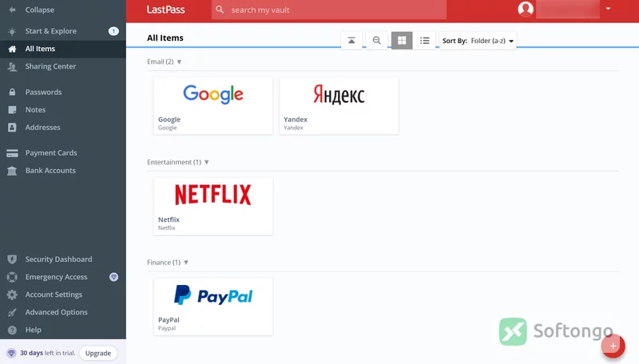Open Notes in the sidebar
The image size is (639, 364).
pos(63,109)
